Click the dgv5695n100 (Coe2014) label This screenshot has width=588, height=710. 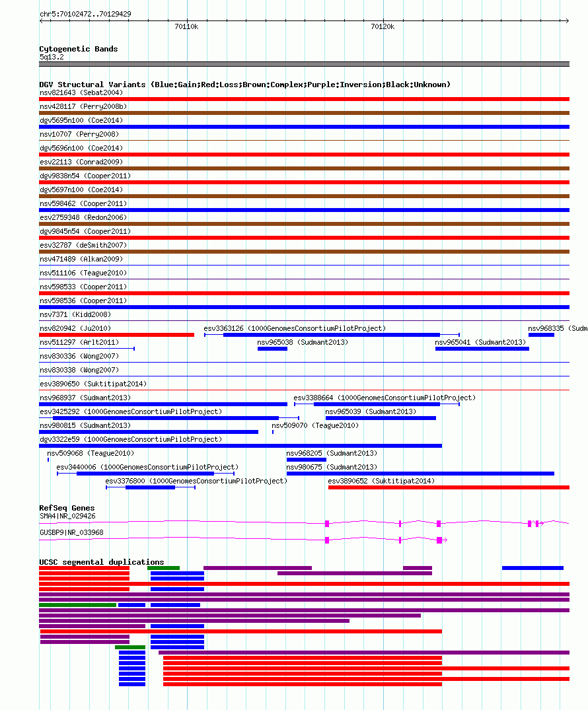click(81, 120)
